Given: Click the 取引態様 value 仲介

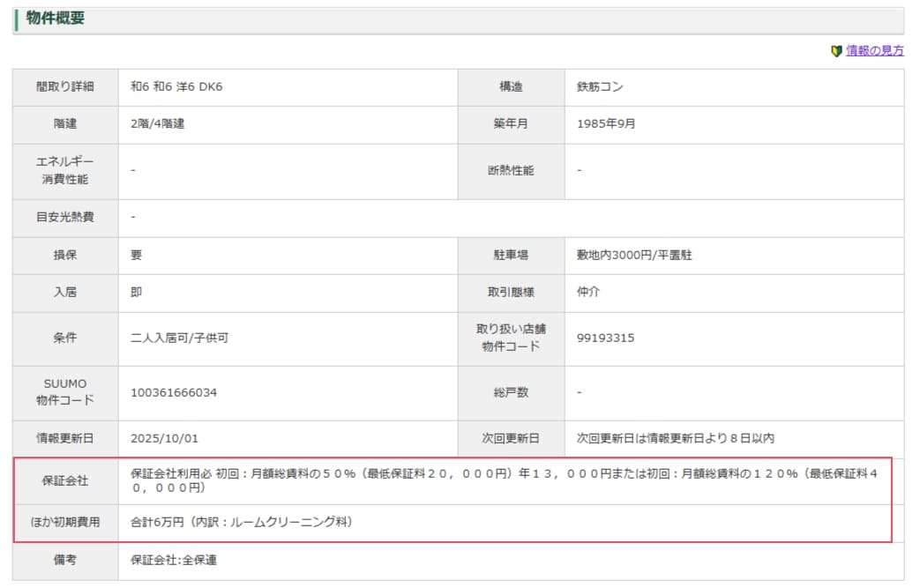Looking at the screenshot, I should coord(587,290).
